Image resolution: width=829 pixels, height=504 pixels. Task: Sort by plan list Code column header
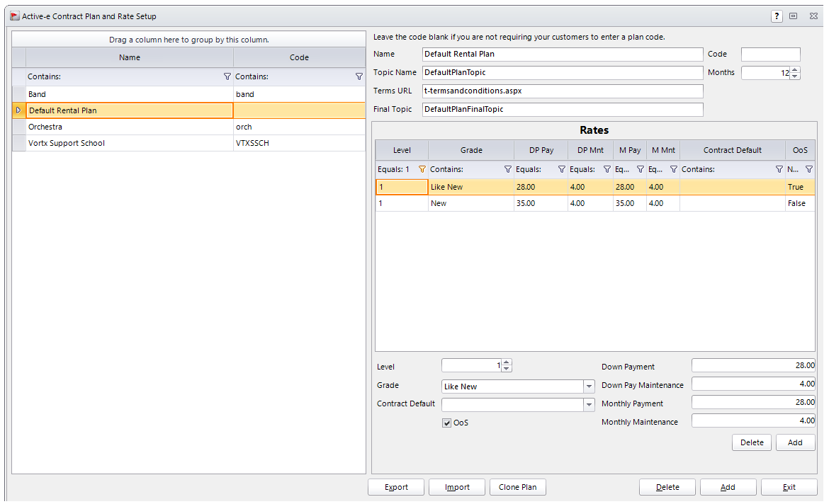tap(299, 57)
